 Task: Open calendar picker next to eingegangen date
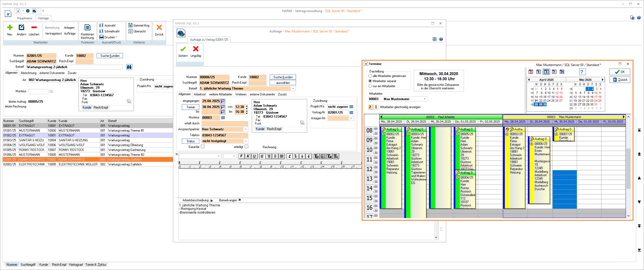coord(223,101)
